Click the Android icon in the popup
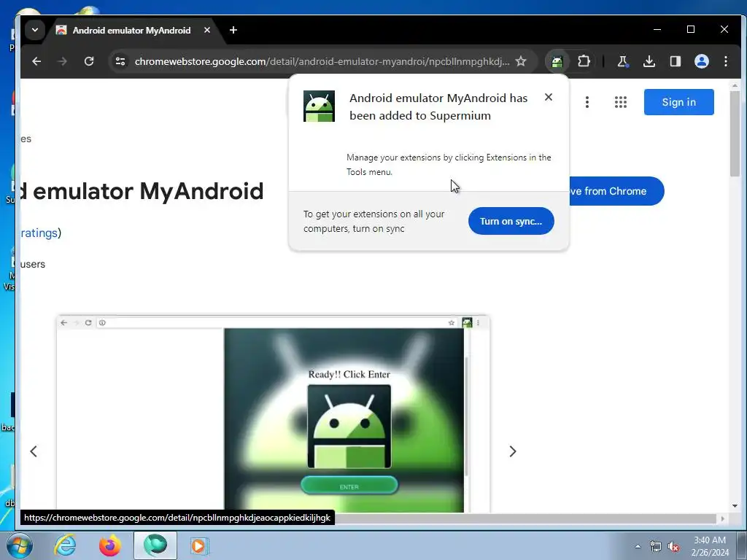This screenshot has width=747, height=560. [x=319, y=106]
